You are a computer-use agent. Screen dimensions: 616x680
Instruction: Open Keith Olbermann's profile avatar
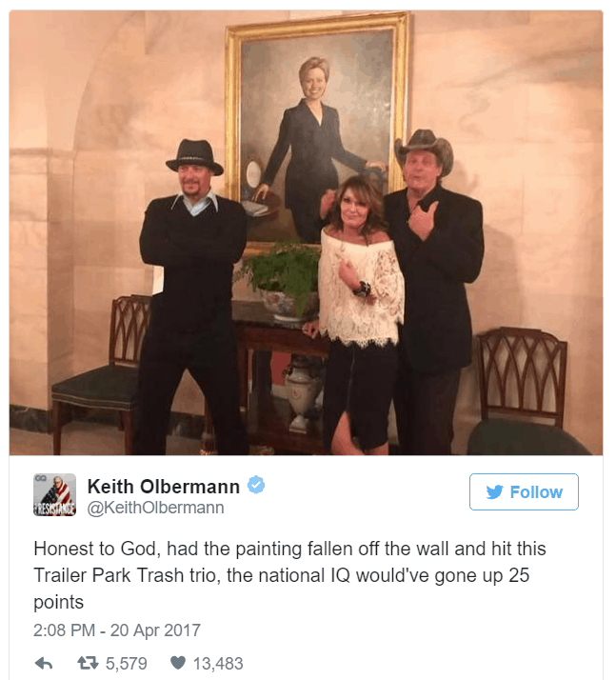pos(54,495)
